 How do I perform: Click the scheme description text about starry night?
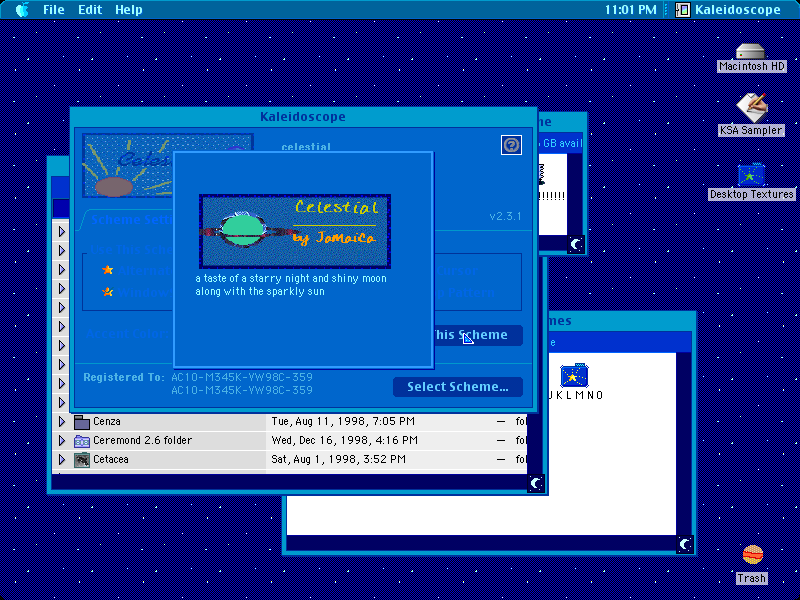[291, 285]
